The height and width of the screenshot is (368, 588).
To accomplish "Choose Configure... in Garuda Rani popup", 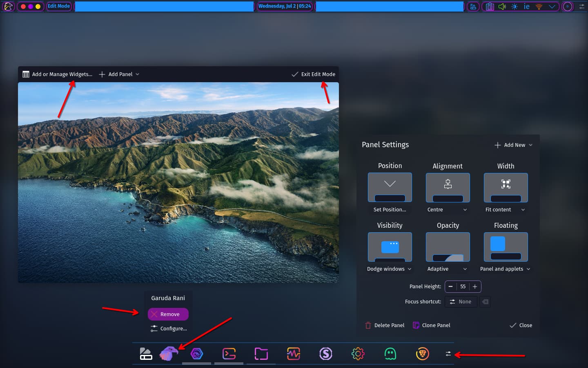I will (168, 328).
